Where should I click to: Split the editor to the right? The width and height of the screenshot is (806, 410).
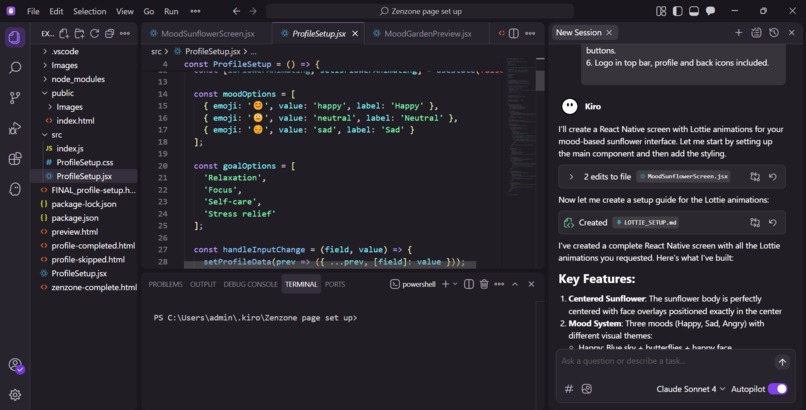click(514, 33)
